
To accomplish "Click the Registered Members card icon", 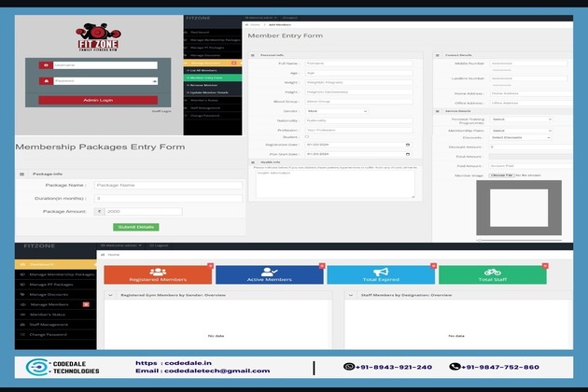I will (x=158, y=272).
